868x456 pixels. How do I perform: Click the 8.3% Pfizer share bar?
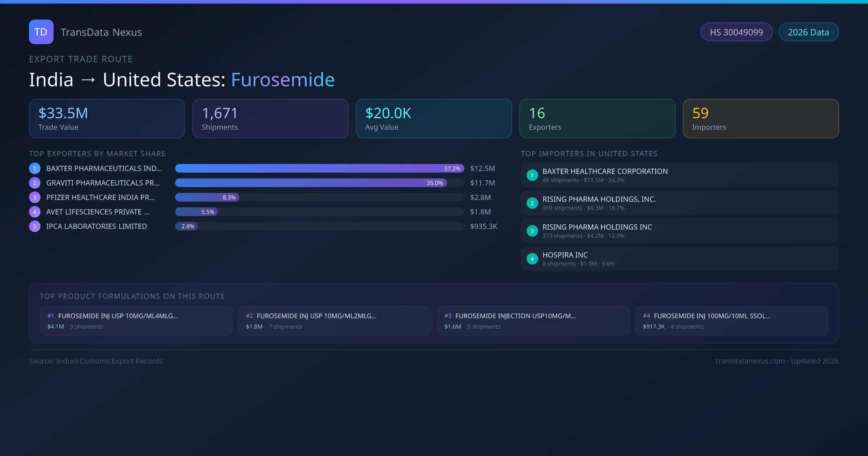coord(207,197)
